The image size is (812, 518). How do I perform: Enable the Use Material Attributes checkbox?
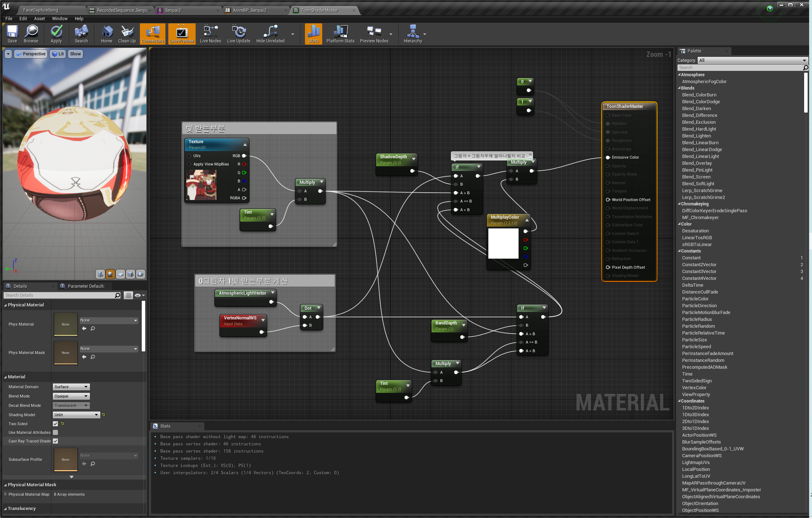55,432
